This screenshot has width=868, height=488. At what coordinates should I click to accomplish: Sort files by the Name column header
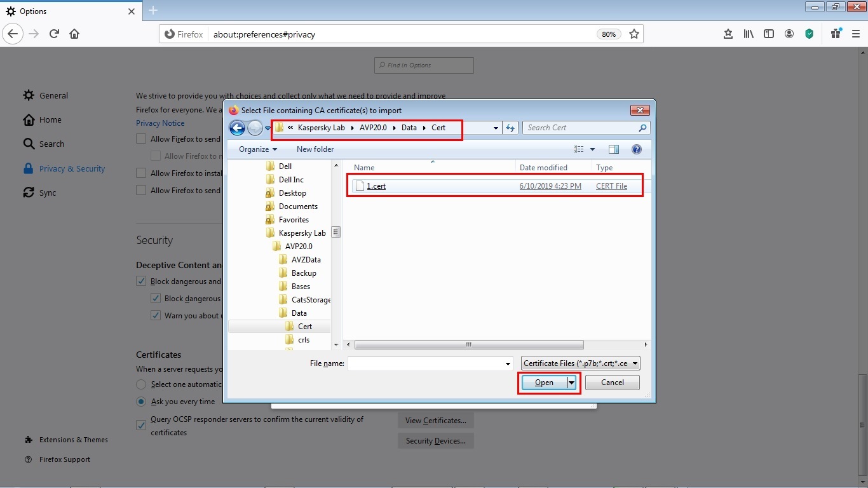coord(364,168)
